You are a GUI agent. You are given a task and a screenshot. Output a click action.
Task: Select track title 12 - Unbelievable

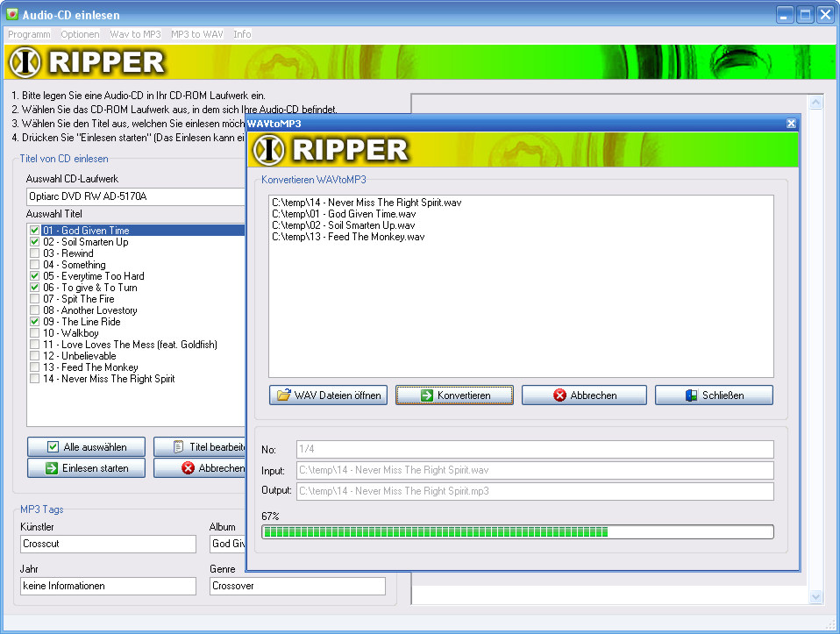[x=79, y=356]
